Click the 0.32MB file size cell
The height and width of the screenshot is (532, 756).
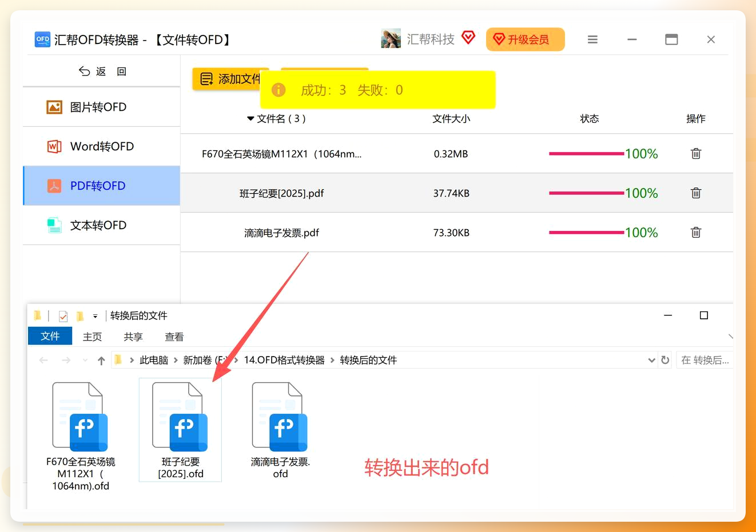[451, 154]
